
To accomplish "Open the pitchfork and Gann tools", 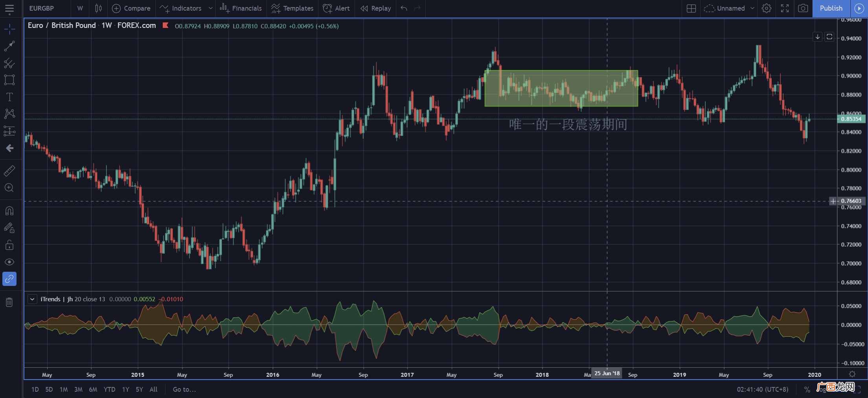I will [x=9, y=63].
